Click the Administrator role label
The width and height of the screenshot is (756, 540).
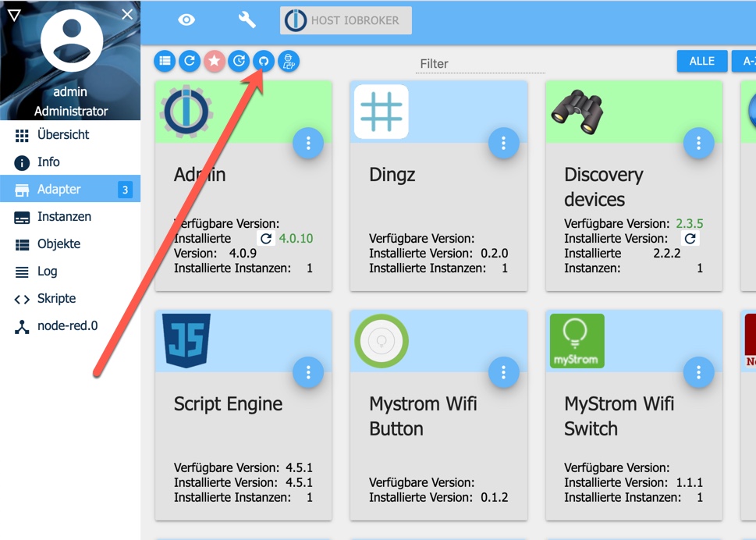coord(71,112)
